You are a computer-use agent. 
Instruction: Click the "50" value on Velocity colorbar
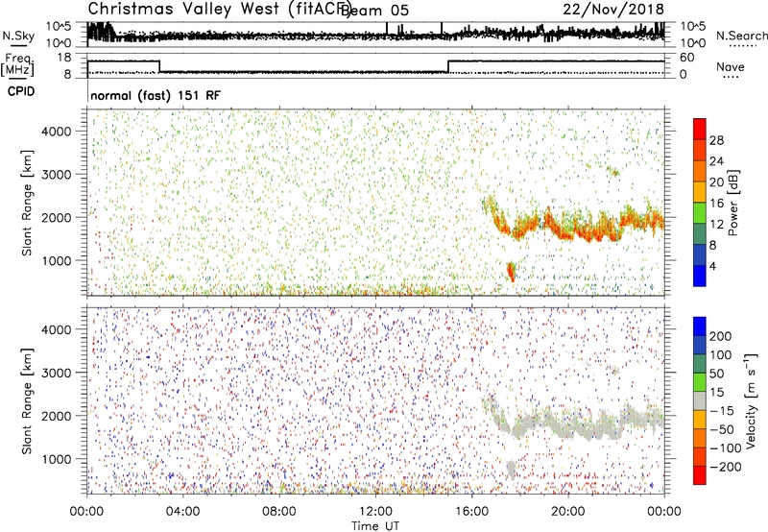pos(716,374)
